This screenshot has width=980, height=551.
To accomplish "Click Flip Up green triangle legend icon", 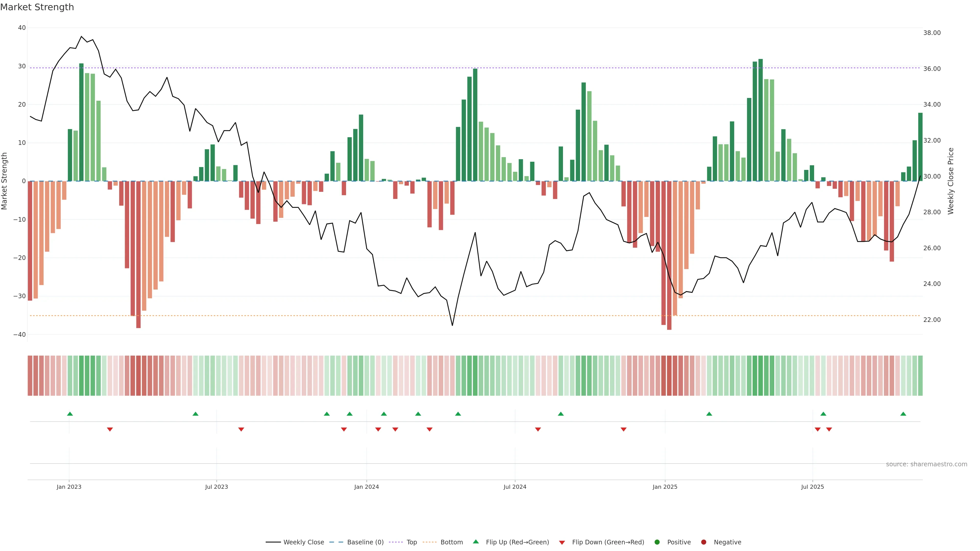I will [475, 542].
